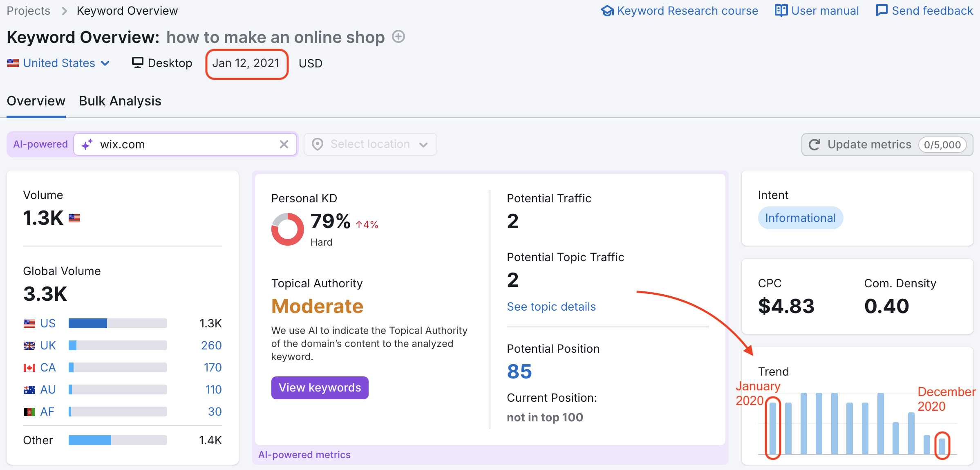Click the US flag beside Volume 1.3K
This screenshot has height=470, width=980.
(x=74, y=218)
